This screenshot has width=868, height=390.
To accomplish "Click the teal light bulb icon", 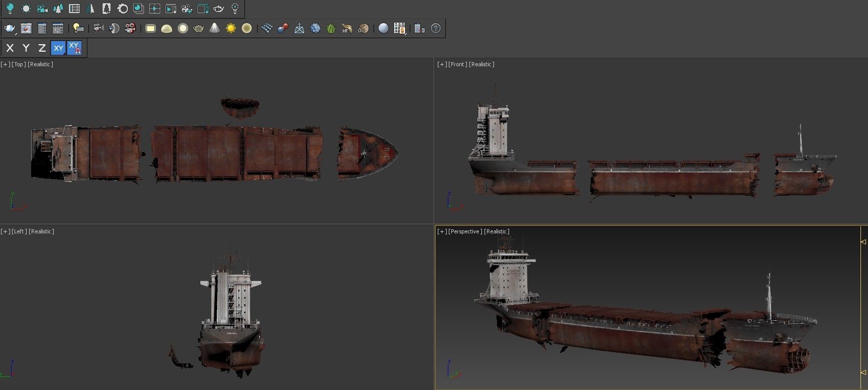I will pyautogui.click(x=10, y=9).
